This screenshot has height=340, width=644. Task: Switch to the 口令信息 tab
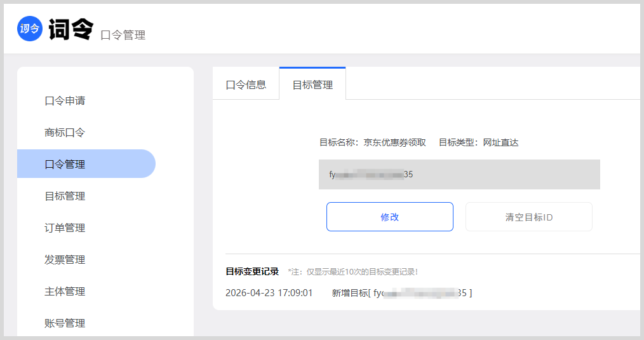point(246,85)
